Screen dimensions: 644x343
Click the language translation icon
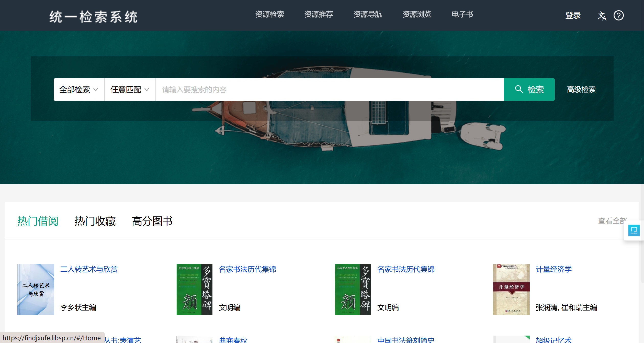602,16
